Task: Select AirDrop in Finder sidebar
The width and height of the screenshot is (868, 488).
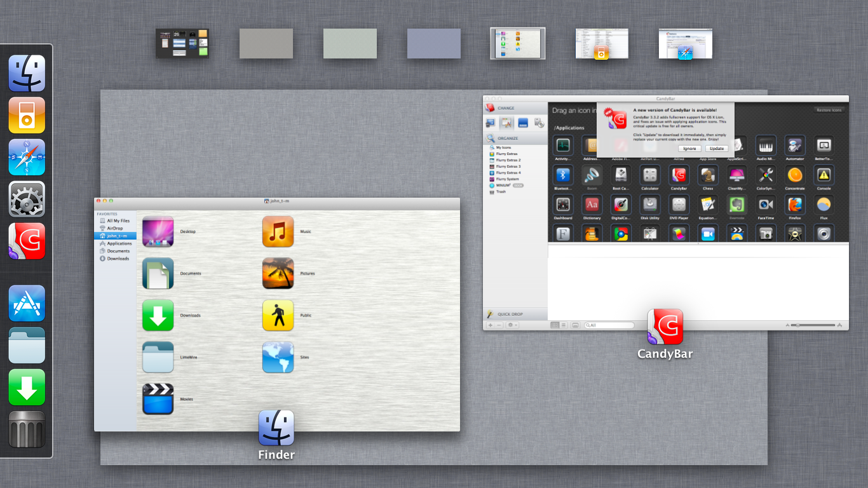Action: click(x=115, y=228)
